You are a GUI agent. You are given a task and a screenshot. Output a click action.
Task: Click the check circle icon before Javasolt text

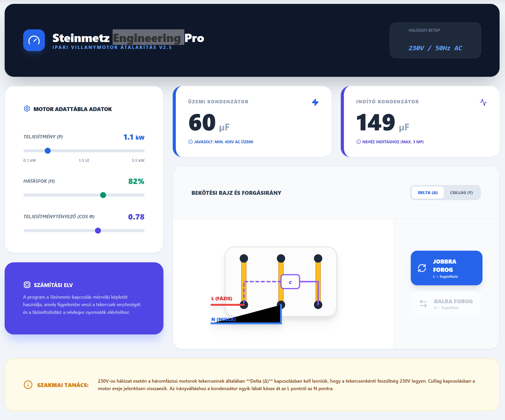[x=191, y=142]
